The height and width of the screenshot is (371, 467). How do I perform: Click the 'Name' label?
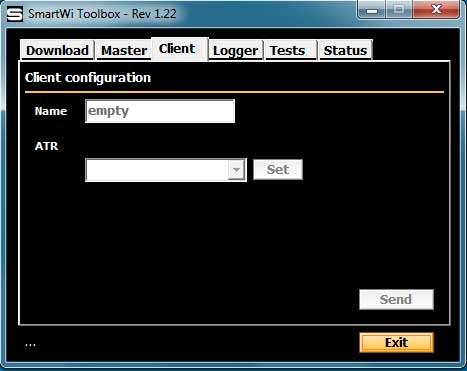coord(51,111)
